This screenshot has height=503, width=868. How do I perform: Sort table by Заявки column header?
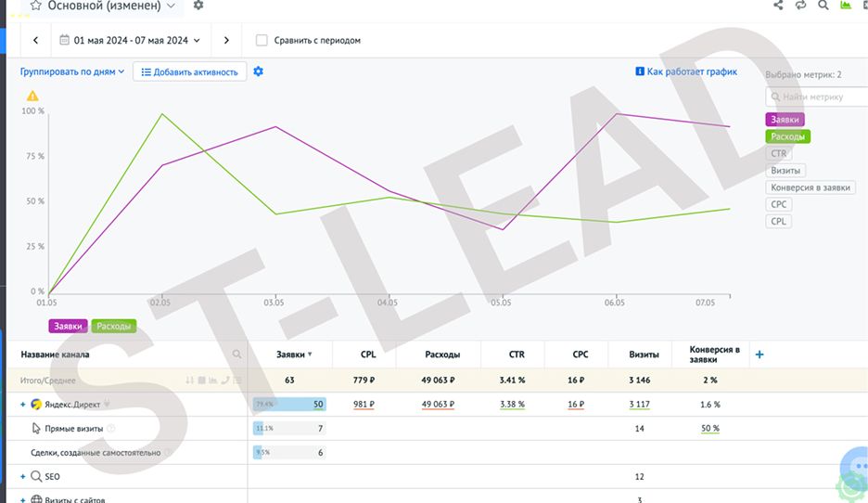[x=294, y=355]
